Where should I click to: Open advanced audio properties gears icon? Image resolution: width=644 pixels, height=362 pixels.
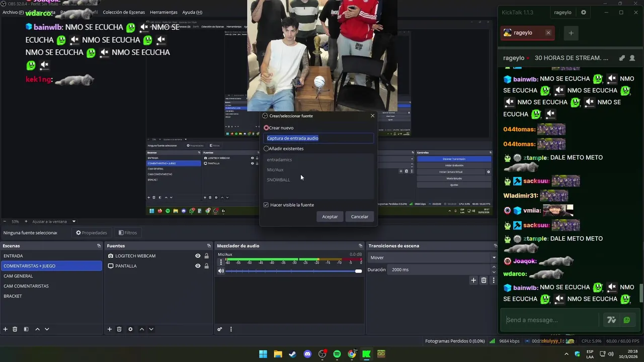[220, 329]
